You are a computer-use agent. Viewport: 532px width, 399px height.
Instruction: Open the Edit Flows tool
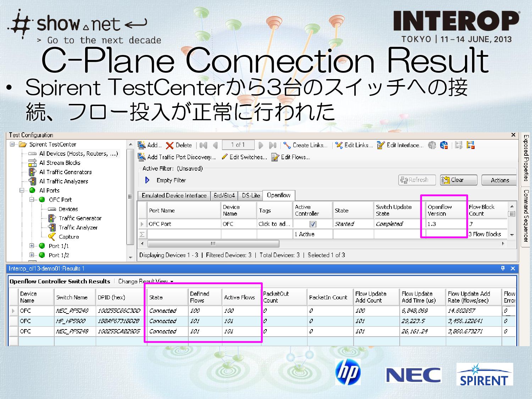tap(290, 157)
